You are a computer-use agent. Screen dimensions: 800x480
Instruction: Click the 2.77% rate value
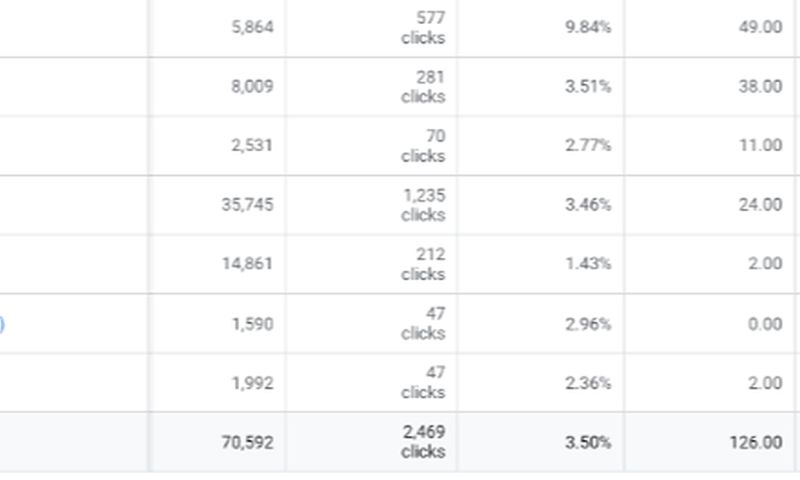tap(587, 145)
